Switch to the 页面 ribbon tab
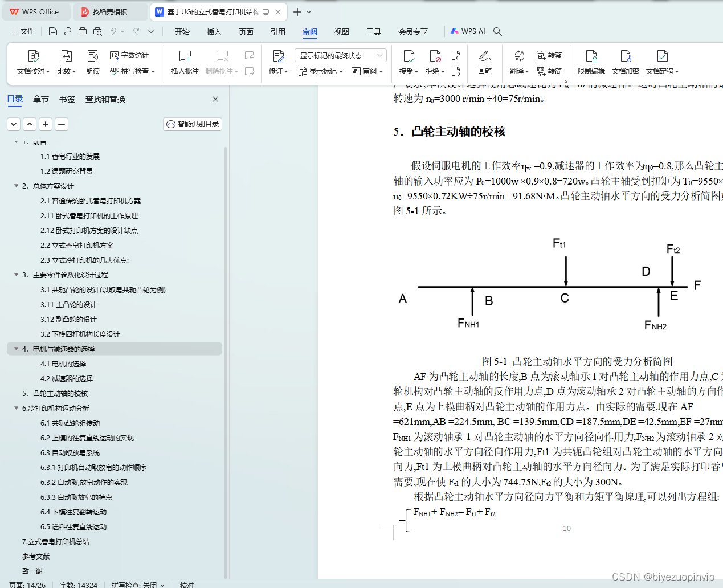The width and height of the screenshot is (723, 588). [246, 32]
